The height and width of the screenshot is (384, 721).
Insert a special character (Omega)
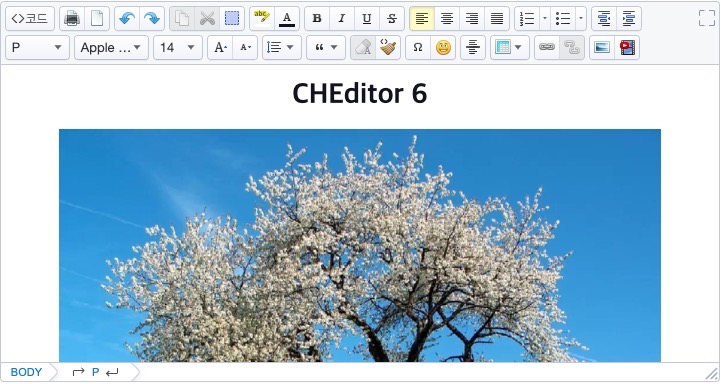[418, 47]
